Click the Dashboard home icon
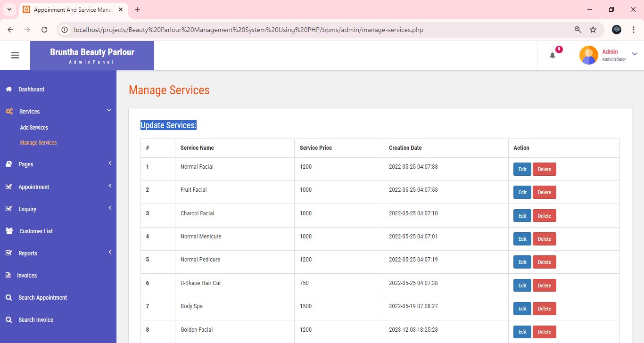Image resolution: width=644 pixels, height=343 pixels. pos(8,89)
